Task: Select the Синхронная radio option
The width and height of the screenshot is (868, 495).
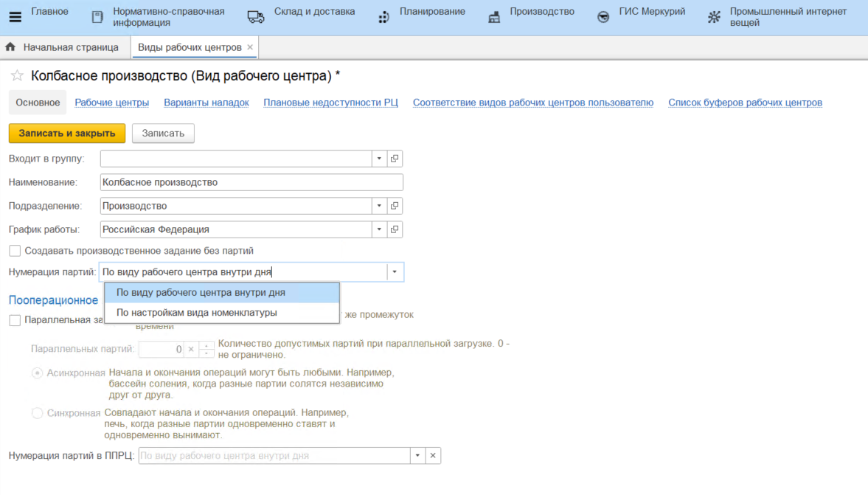Action: pos(38,413)
